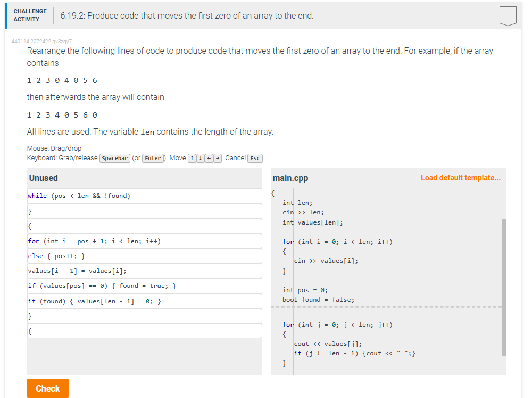Viewport: 532px width, 398px height.
Task: Click the Check button
Action: [48, 388]
